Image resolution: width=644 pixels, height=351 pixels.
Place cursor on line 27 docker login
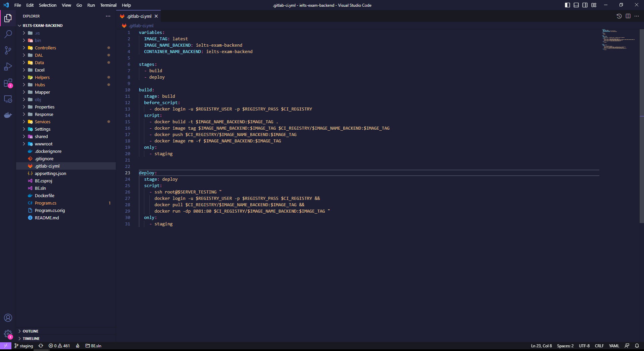click(237, 198)
